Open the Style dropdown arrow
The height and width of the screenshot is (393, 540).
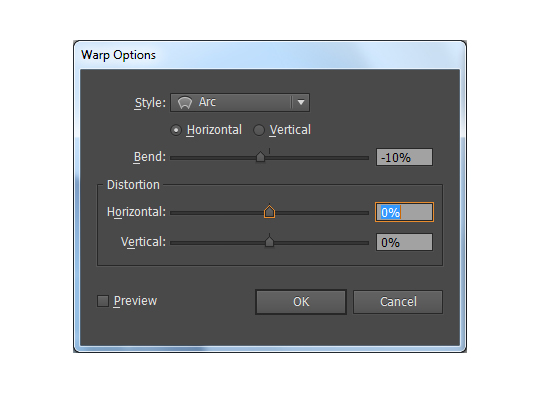(301, 102)
